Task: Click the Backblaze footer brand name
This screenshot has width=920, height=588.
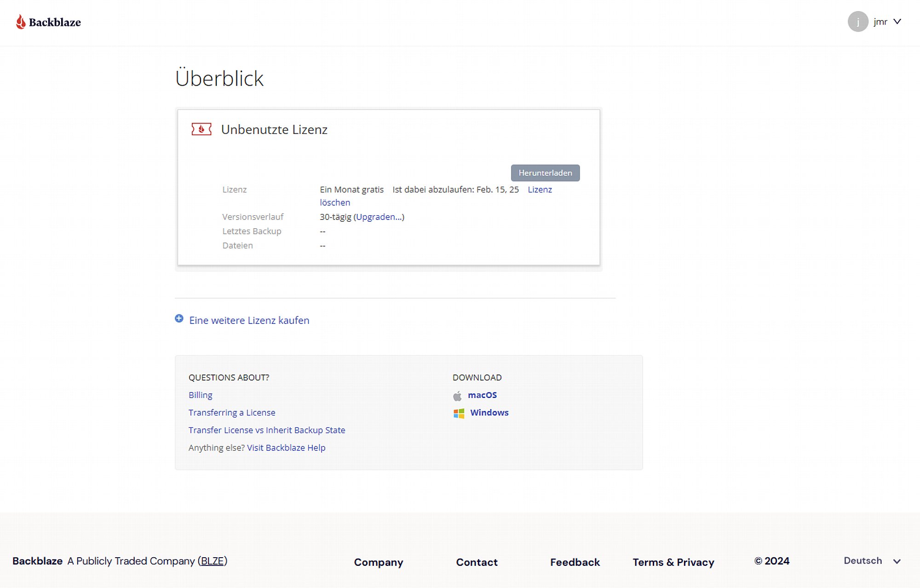Action: tap(37, 561)
